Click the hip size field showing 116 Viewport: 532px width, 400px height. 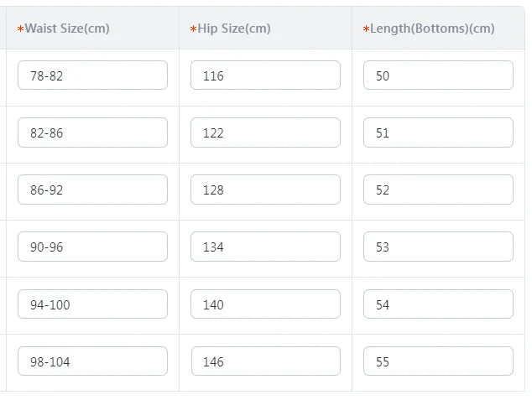coord(265,75)
